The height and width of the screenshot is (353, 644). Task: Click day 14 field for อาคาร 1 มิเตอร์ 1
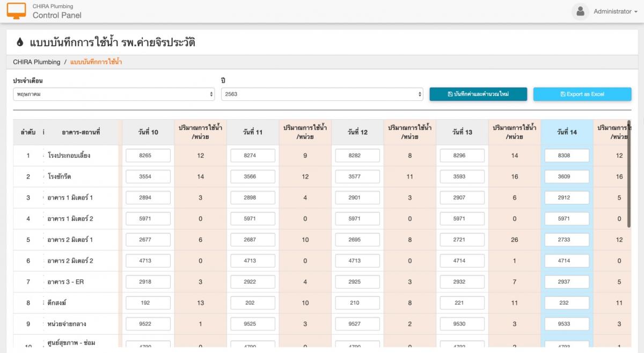tap(567, 197)
